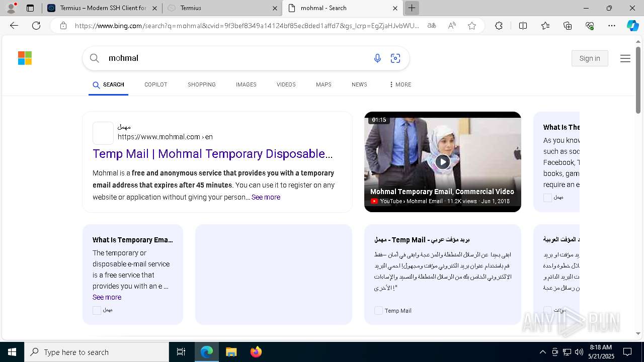Open the taskbar clock and date
This screenshot has width=644, height=362.
pyautogui.click(x=601, y=352)
